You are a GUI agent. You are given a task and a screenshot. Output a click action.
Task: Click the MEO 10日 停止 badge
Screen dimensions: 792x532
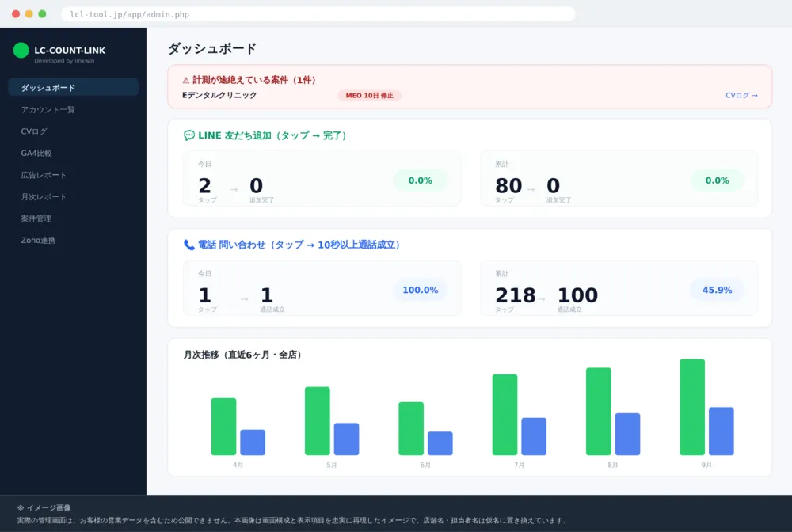(369, 96)
